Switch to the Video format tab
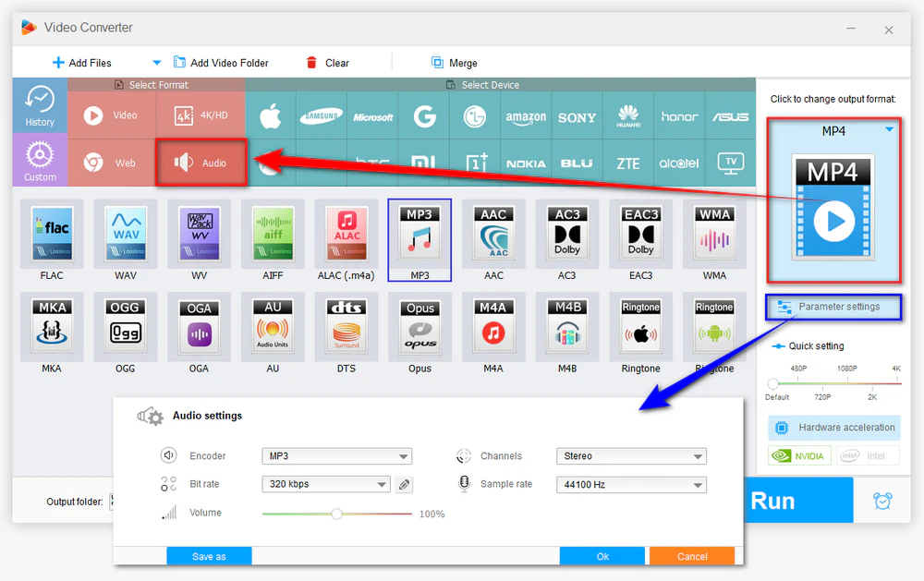 click(112, 115)
